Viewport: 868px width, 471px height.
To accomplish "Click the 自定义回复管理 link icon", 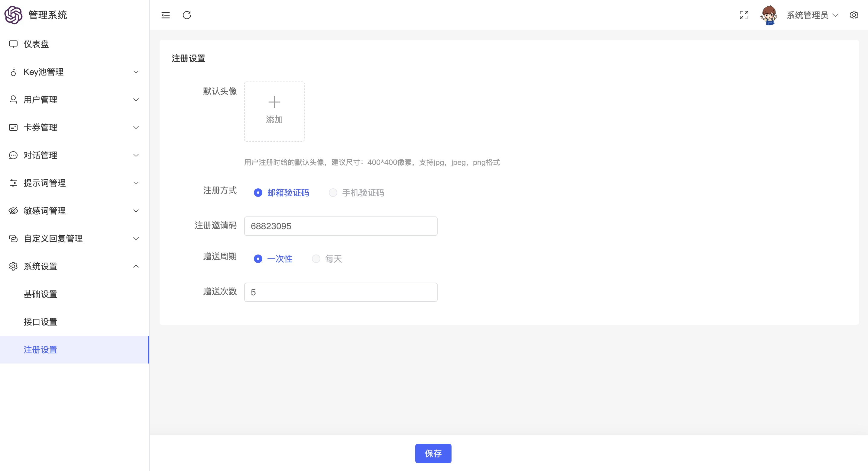I will pos(13,238).
